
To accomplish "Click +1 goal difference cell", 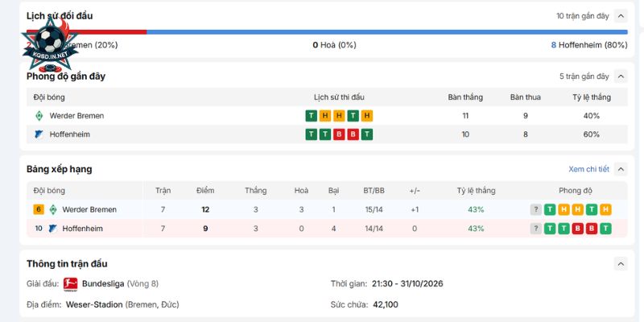I will coord(415,209).
